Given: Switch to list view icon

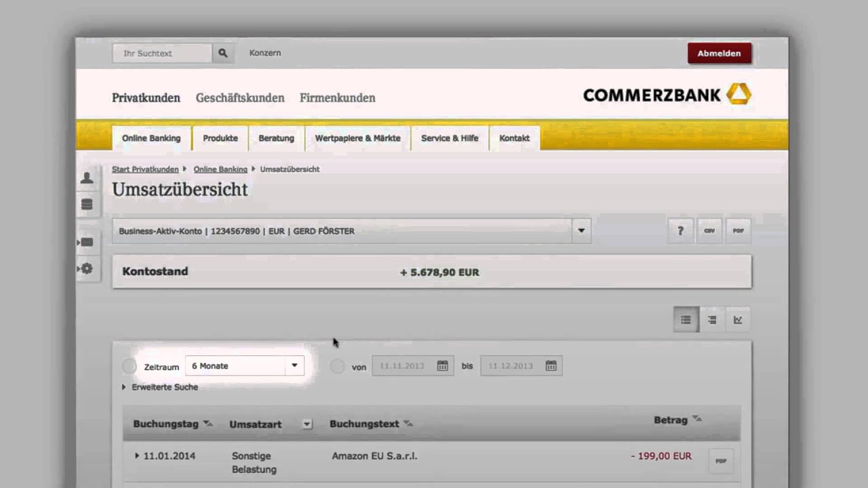Looking at the screenshot, I should pos(686,320).
